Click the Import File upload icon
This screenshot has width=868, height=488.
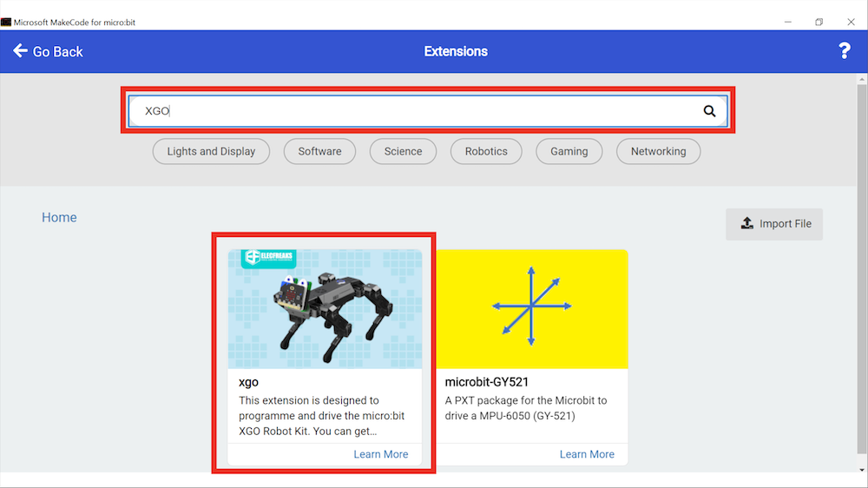pyautogui.click(x=747, y=223)
